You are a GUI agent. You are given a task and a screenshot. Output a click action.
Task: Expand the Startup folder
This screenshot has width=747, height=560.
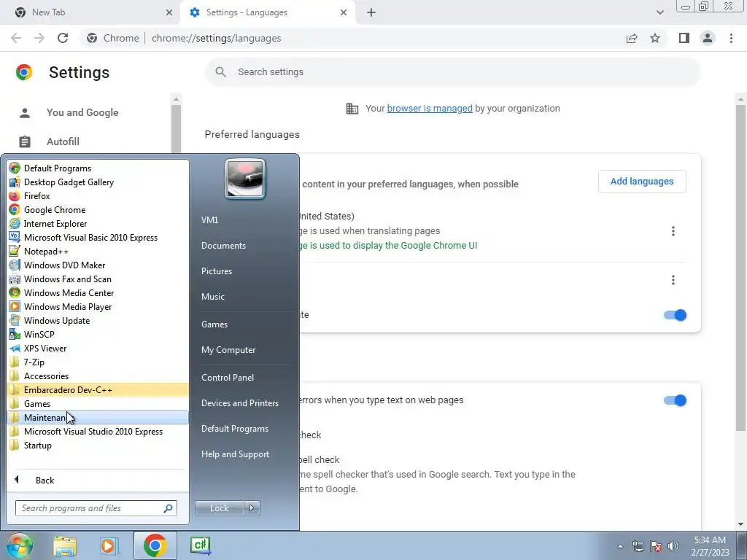tap(98, 446)
